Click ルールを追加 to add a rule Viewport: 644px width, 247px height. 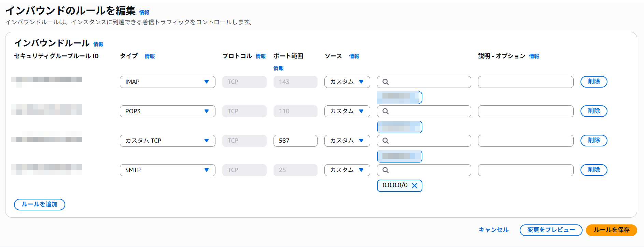(x=40, y=204)
